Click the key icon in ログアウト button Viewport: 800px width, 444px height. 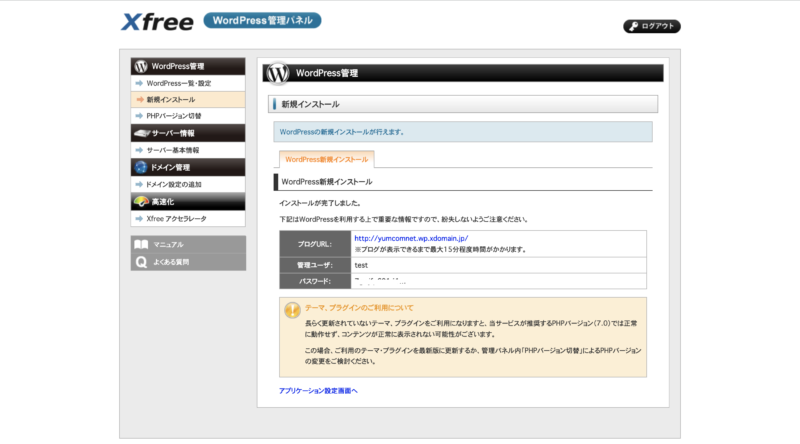(634, 26)
